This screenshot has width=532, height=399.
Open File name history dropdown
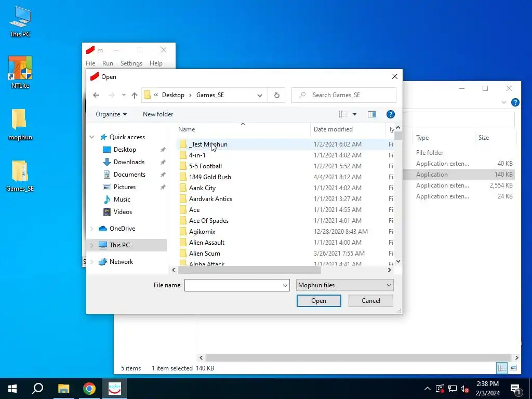tap(285, 285)
